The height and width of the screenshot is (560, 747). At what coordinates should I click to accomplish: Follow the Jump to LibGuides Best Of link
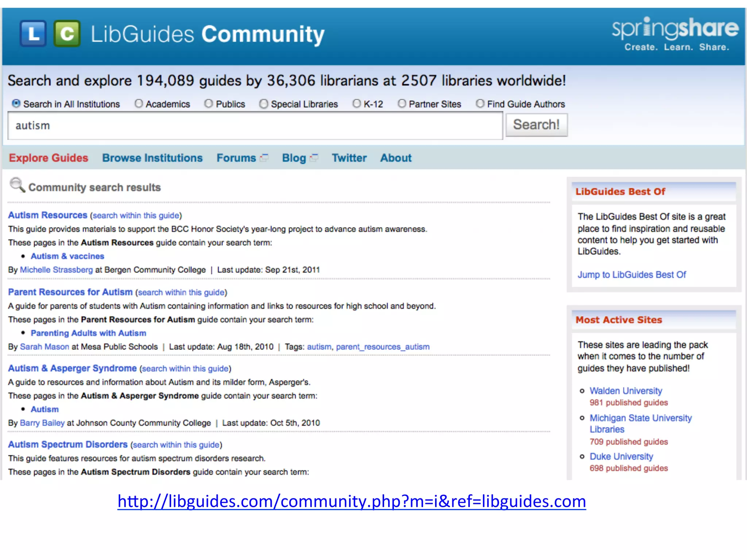tap(631, 275)
